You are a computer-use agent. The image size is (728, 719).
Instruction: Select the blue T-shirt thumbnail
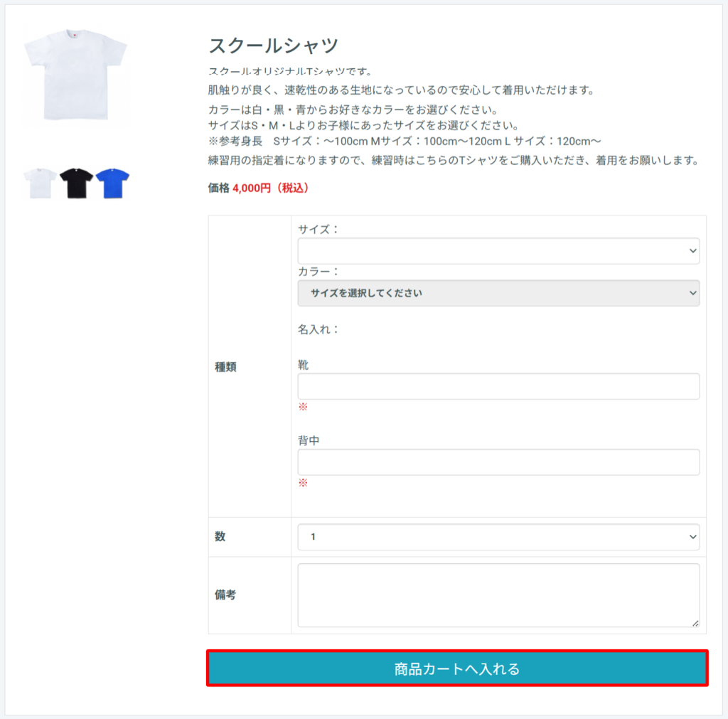(112, 183)
